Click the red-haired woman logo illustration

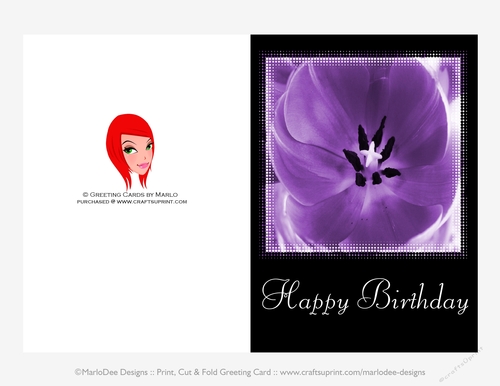(130, 152)
